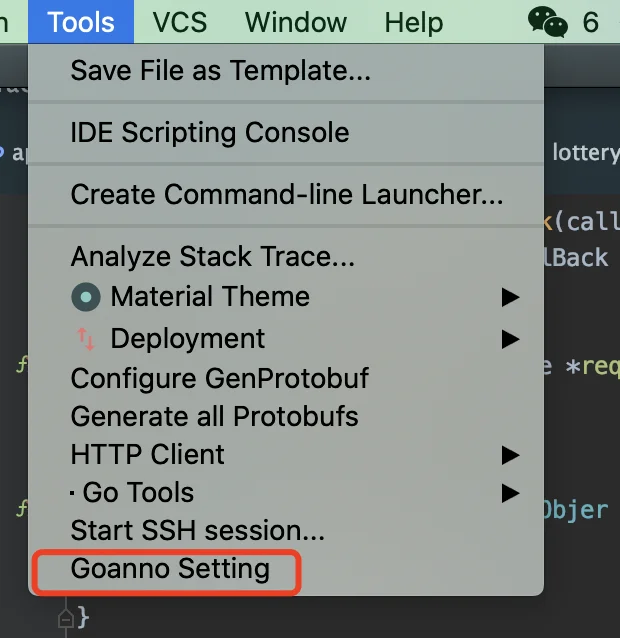Click the Deployment arrows icon

tap(86, 339)
